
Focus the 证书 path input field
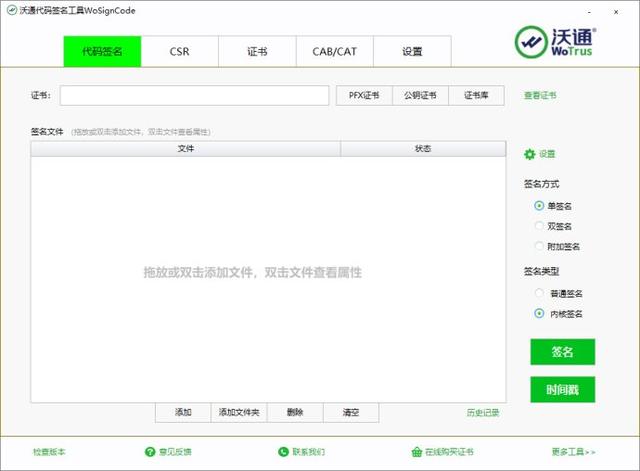pyautogui.click(x=194, y=96)
